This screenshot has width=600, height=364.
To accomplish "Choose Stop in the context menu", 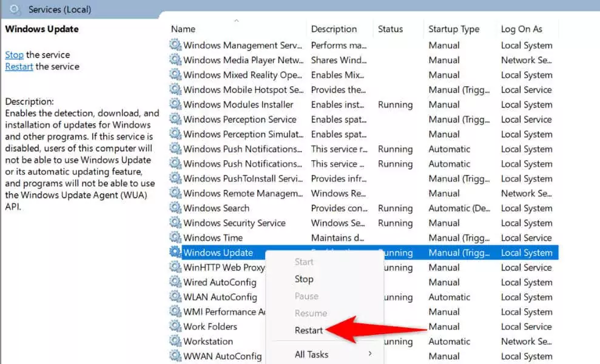I will point(304,279).
